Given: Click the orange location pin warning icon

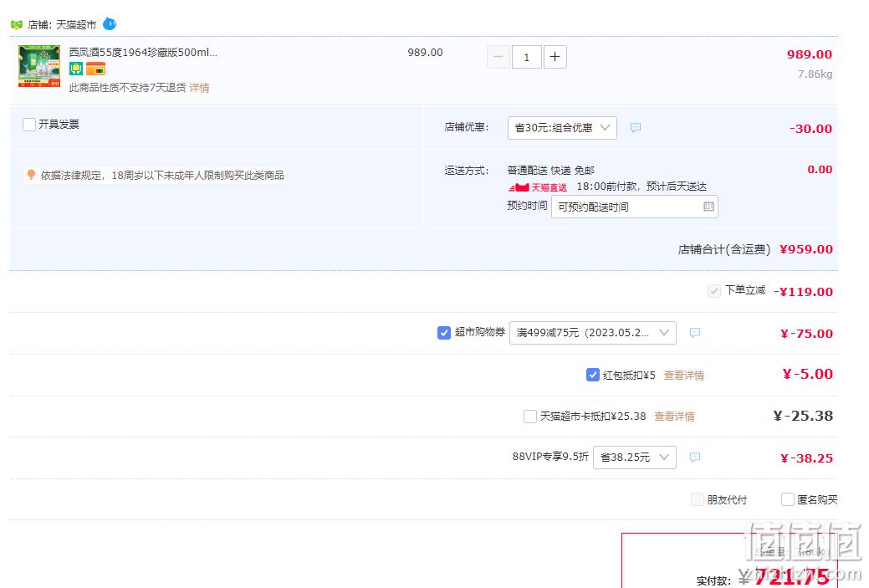Looking at the screenshot, I should pyautogui.click(x=31, y=175).
